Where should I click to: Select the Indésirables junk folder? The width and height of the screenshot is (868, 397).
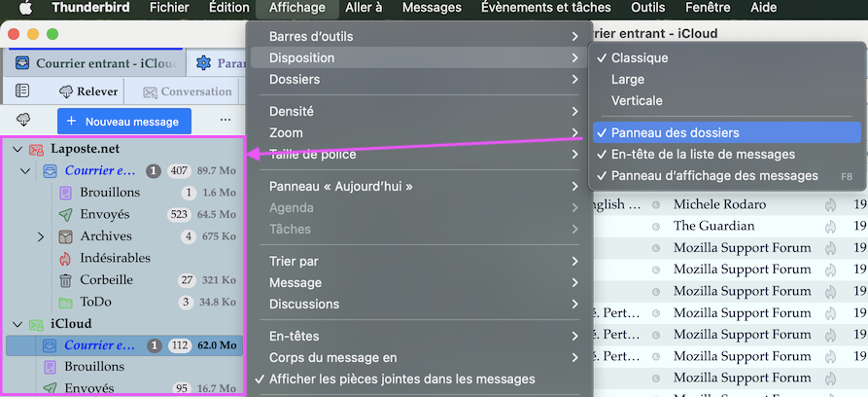tap(115, 258)
